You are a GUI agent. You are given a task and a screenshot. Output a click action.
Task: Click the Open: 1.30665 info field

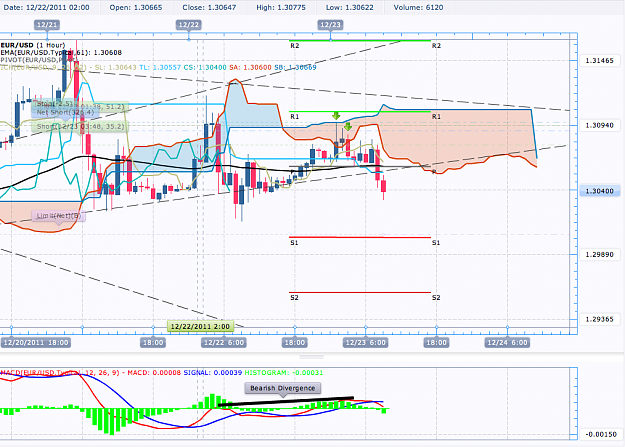pos(136,7)
